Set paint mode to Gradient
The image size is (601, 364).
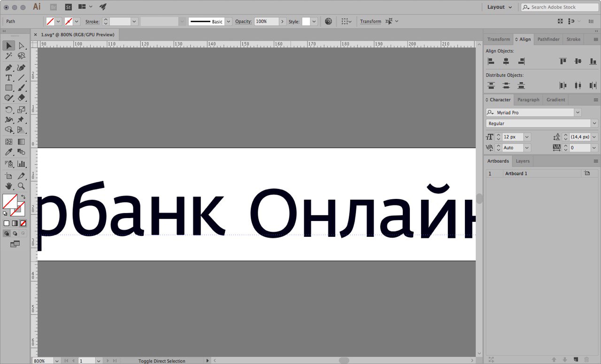coord(15,223)
